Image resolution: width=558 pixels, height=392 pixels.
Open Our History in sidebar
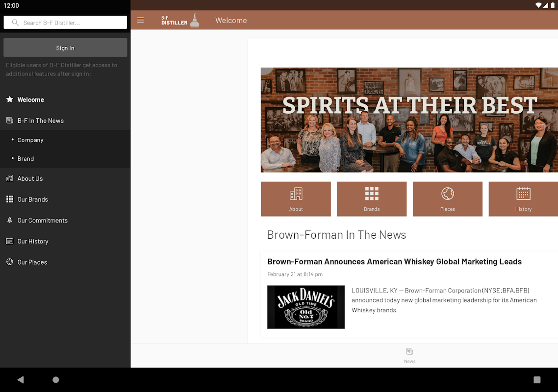(x=65, y=241)
